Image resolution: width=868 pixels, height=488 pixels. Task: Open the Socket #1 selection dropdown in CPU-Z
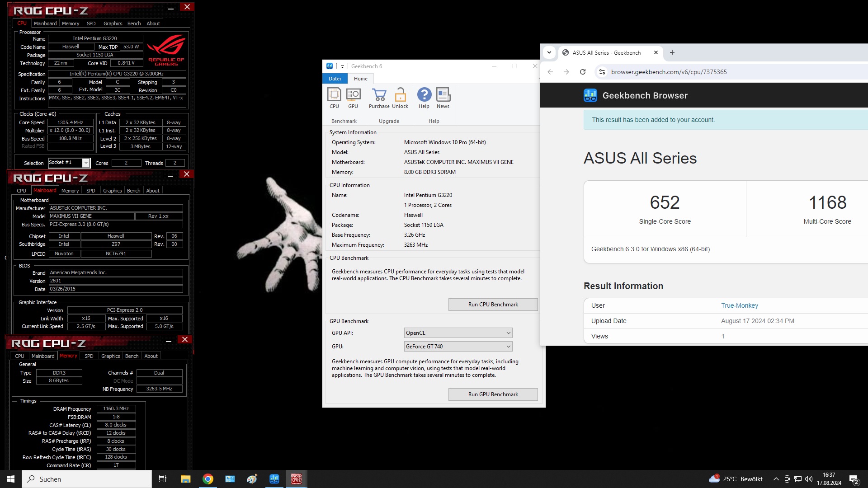tap(86, 163)
